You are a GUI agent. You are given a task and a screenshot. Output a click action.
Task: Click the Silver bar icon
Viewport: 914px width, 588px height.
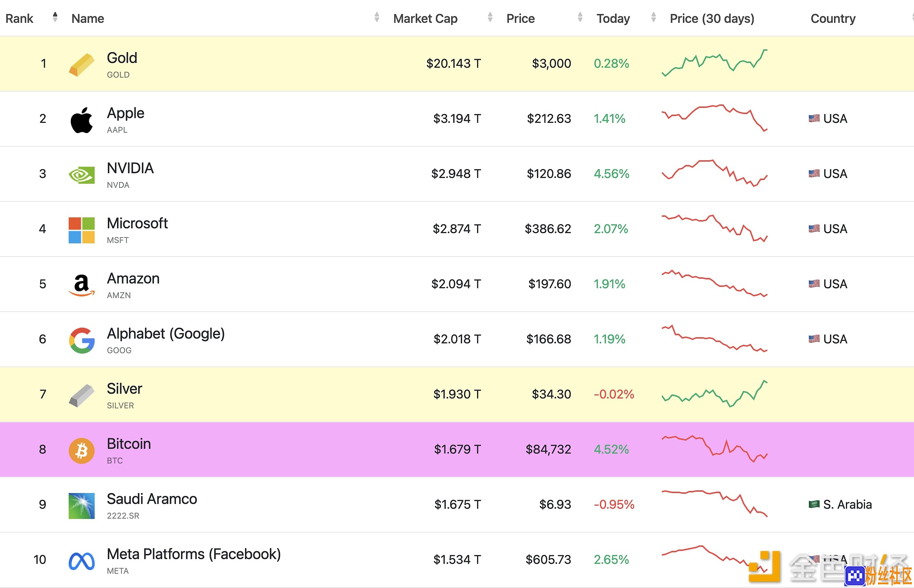click(x=81, y=395)
